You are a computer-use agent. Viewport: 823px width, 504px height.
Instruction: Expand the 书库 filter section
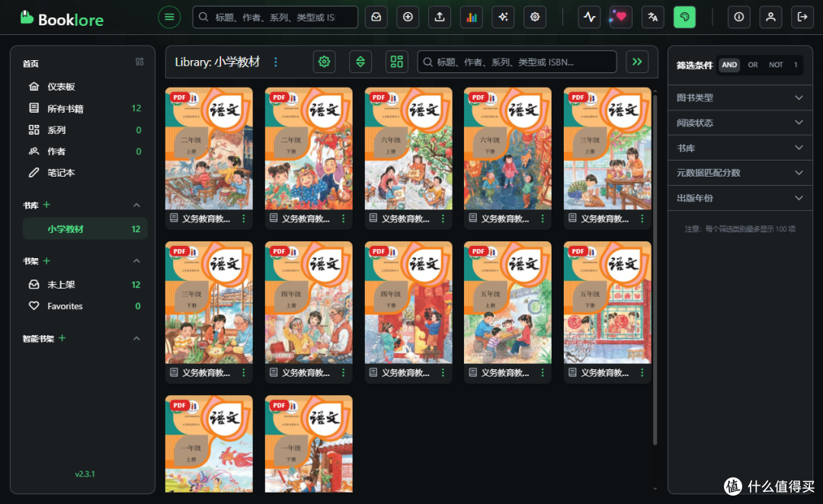(740, 148)
